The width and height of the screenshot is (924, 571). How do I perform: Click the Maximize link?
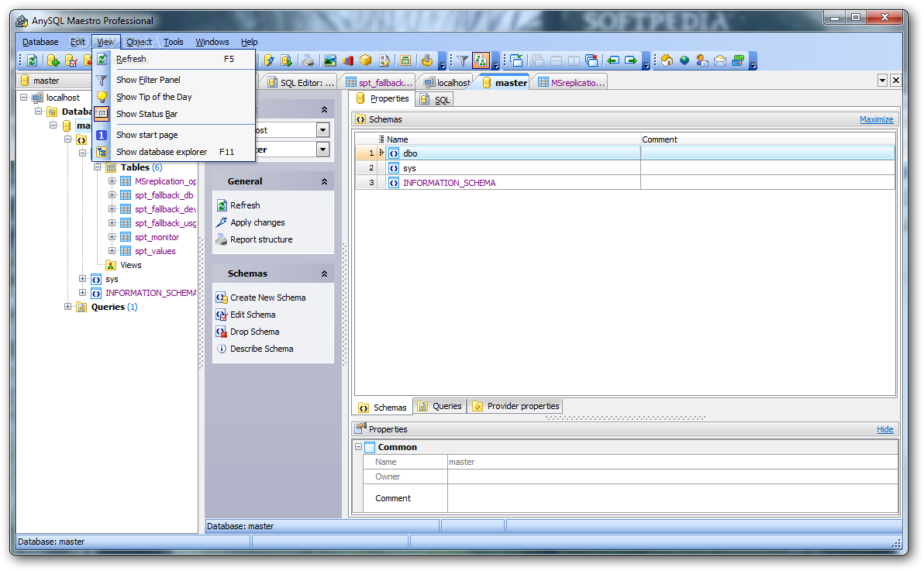point(876,119)
